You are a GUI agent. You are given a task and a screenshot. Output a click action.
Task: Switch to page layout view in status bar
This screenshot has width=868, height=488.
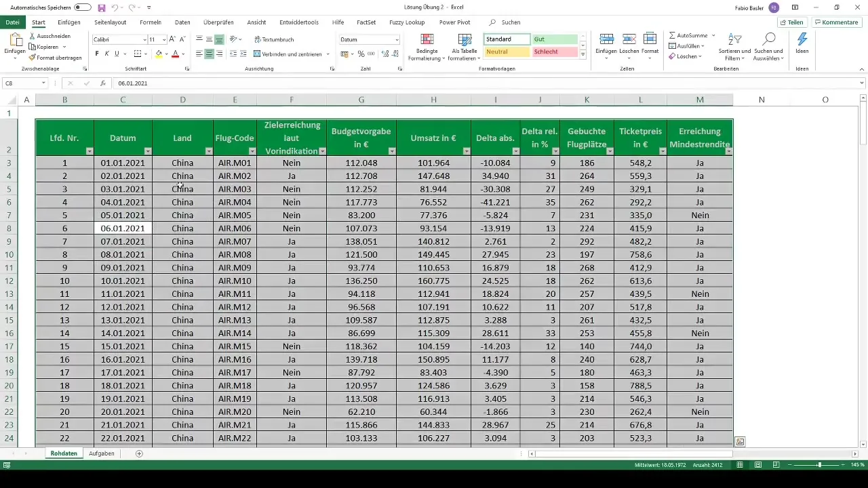coord(757,465)
